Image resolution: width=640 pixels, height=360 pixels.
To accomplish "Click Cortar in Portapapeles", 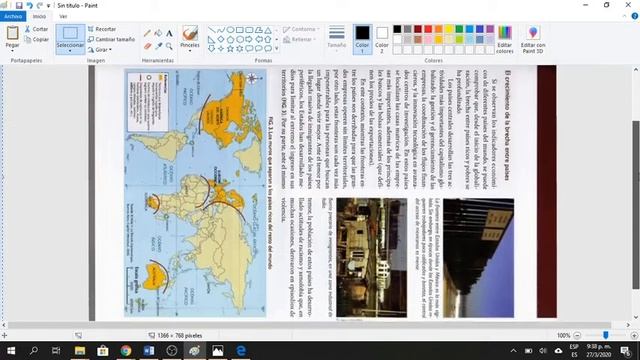I will tap(36, 29).
